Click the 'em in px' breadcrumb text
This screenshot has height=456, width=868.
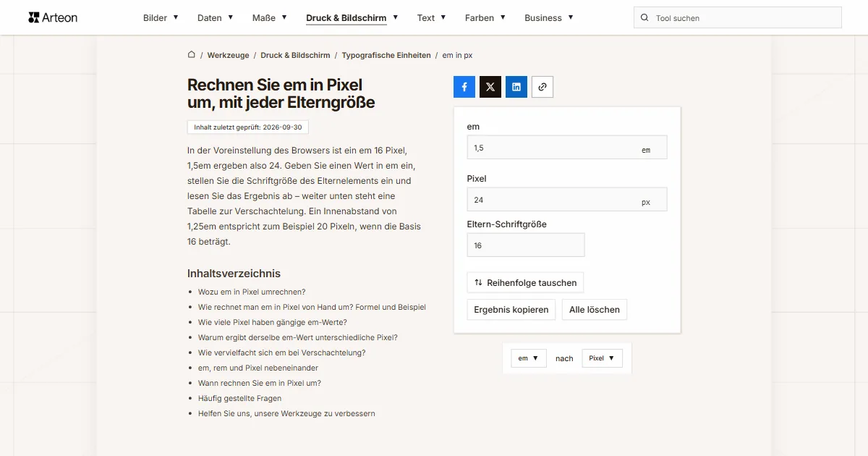coord(458,55)
